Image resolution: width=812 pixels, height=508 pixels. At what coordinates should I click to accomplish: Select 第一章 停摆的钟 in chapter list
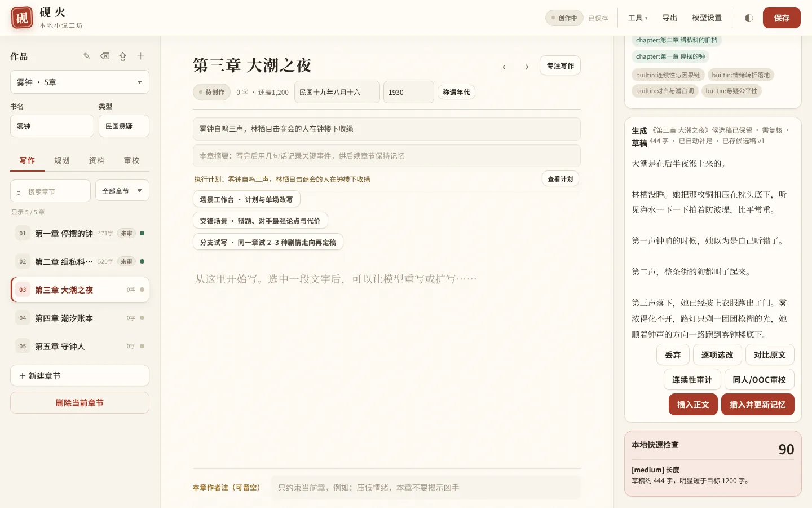point(80,233)
